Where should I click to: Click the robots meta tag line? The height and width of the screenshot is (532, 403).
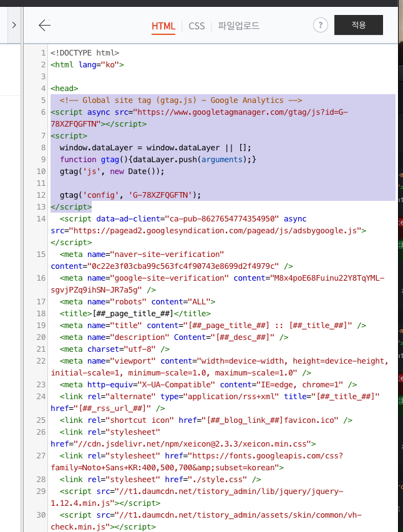137,302
